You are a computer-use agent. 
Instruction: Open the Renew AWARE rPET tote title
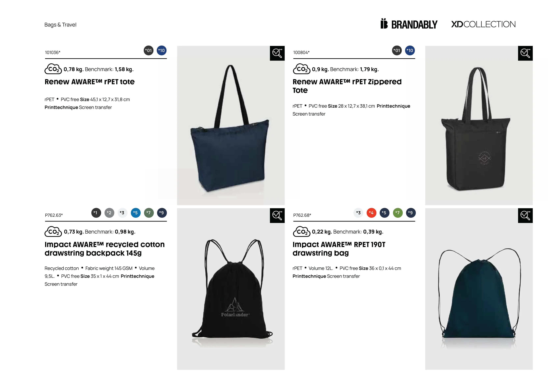tap(90, 82)
